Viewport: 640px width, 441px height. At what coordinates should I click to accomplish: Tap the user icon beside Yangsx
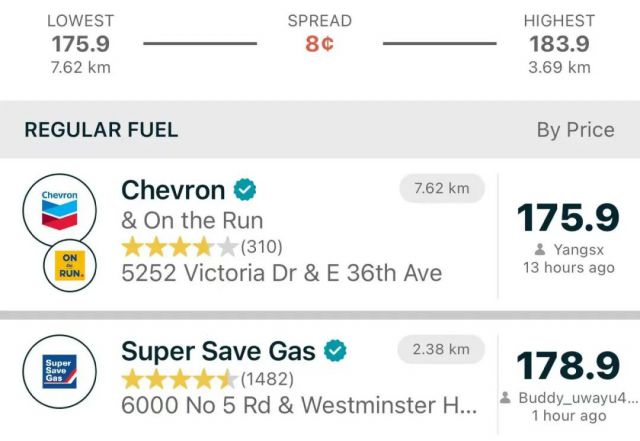[x=540, y=249]
